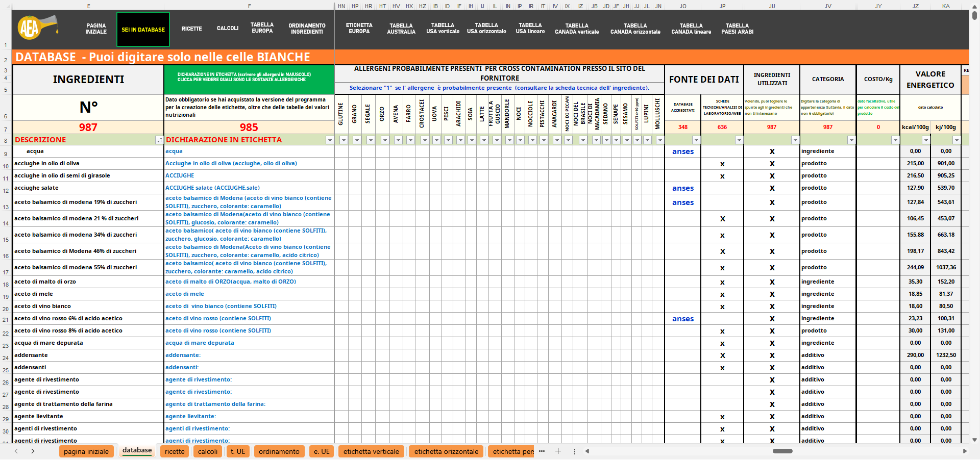This screenshot has height=460, width=980.
Task: Click TABELLA USA verticale button
Action: [x=443, y=28]
